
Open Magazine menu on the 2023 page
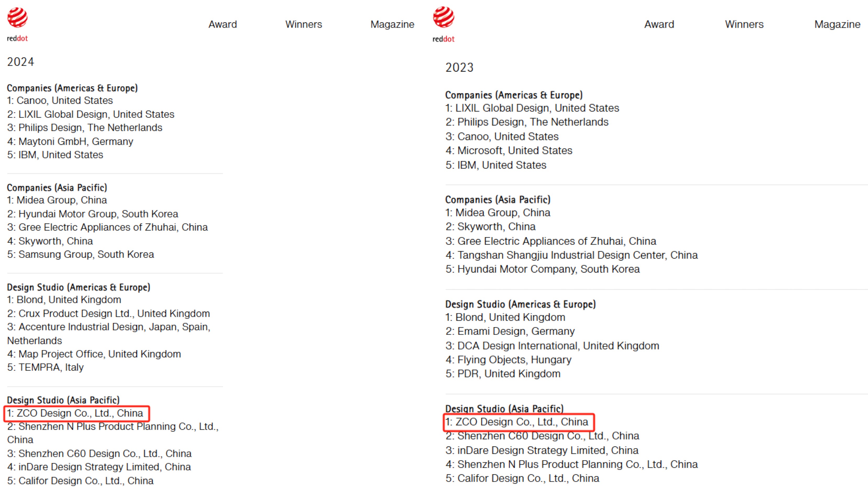coord(837,24)
